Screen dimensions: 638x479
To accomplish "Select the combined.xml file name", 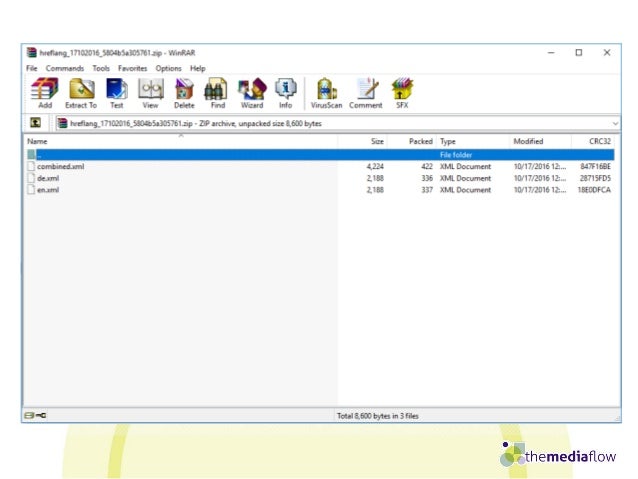I will 61,166.
